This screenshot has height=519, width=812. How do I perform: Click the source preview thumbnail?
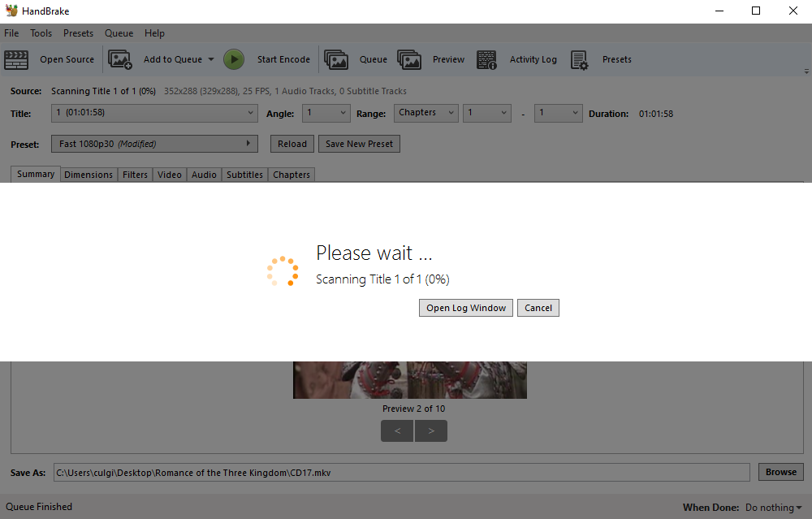coord(409,380)
